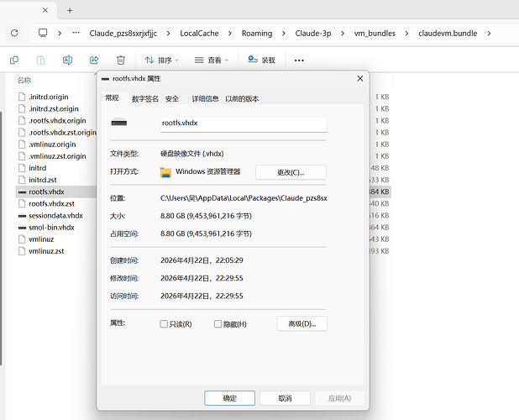Image resolution: width=519 pixels, height=420 pixels.
Task: Navigate to vm_bundles in breadcrumb
Action: 375,34
